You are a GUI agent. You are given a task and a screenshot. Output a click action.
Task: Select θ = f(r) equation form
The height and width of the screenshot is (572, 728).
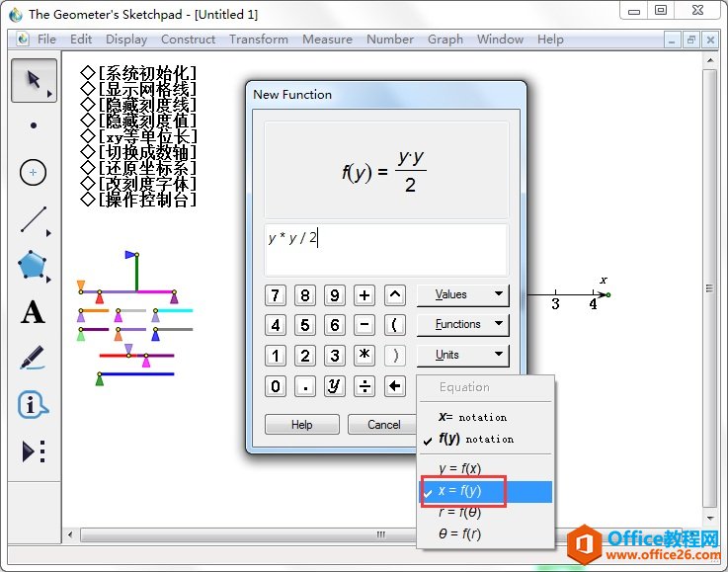pyautogui.click(x=486, y=533)
